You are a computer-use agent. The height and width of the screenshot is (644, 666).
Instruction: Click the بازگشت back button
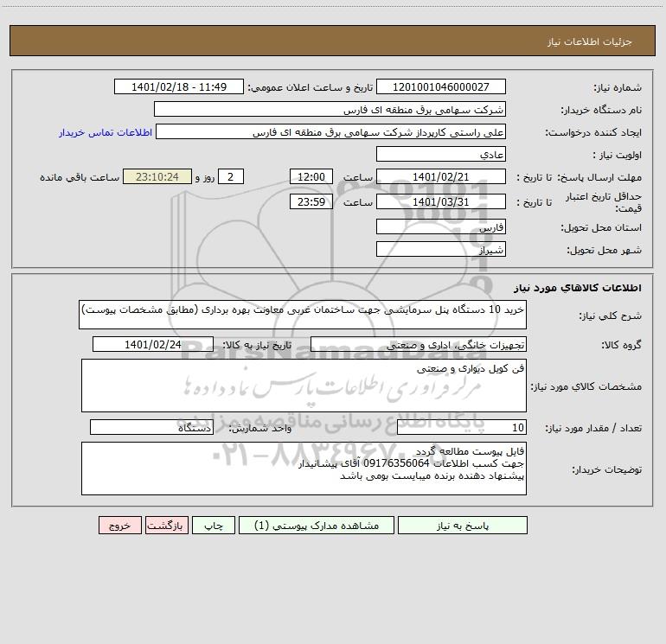coord(166,526)
